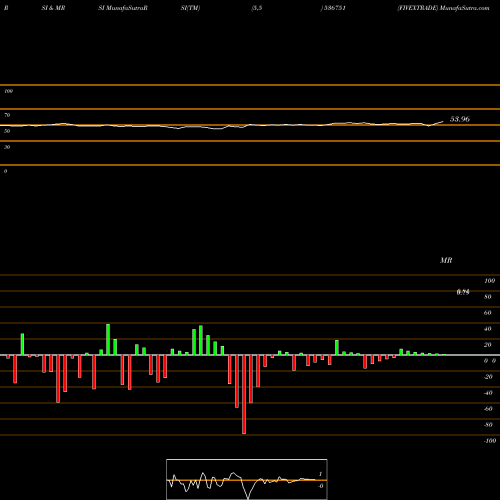Click RSI axis label 50

coord(7,131)
